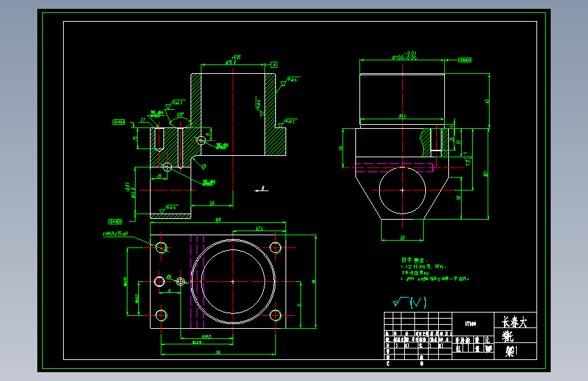Click the 50 width dimension below the right view
The height and width of the screenshot is (381, 588).
402,237
